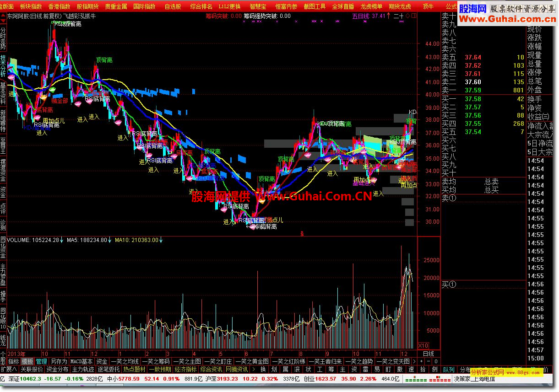Open the 队列 tab in the right panel
Image resolution: width=559 pixels, height=392 pixels.
(449, 370)
